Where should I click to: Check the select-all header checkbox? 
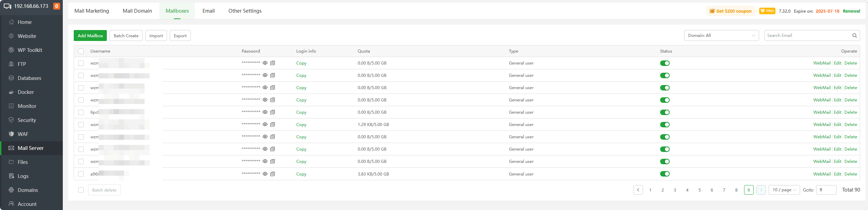(x=81, y=51)
